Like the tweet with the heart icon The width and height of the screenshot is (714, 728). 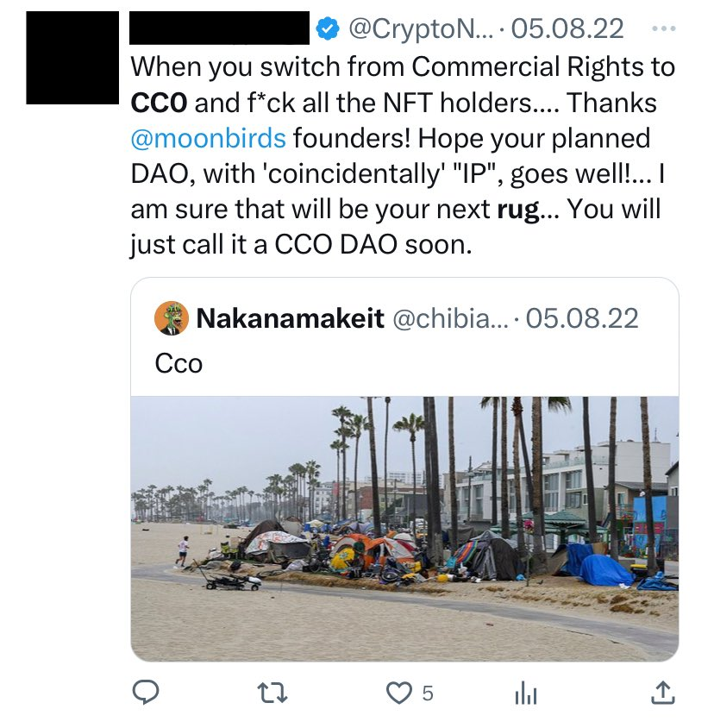tap(398, 692)
